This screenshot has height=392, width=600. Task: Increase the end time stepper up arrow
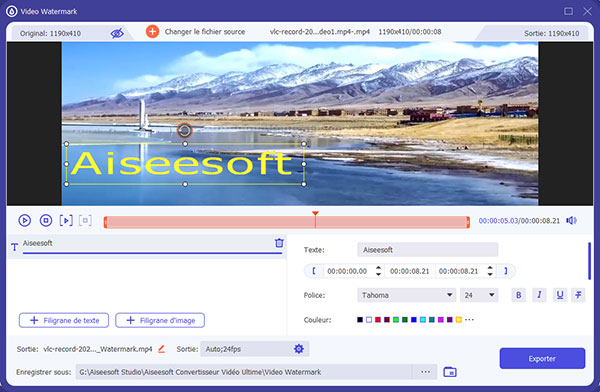click(x=490, y=268)
